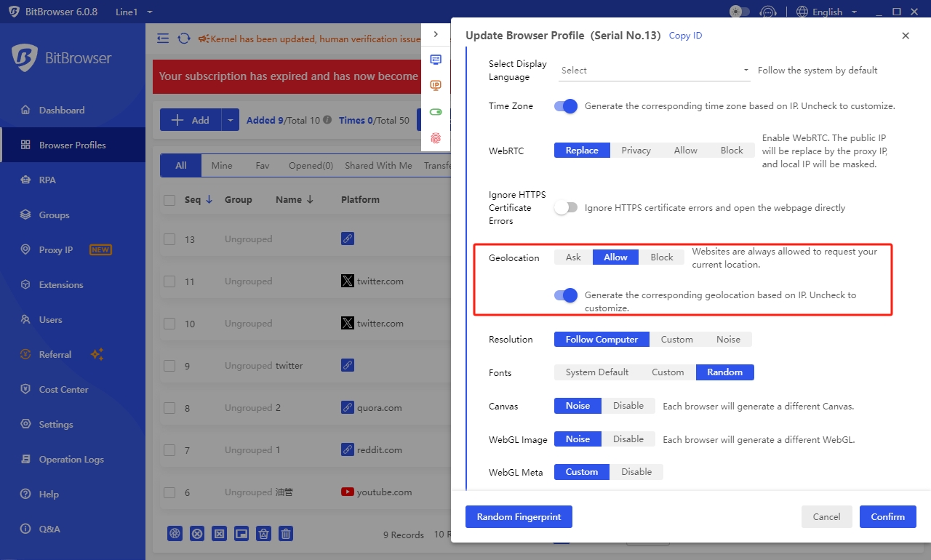This screenshot has height=560, width=931.
Task: Check the checkbox for row 13
Action: click(x=169, y=239)
